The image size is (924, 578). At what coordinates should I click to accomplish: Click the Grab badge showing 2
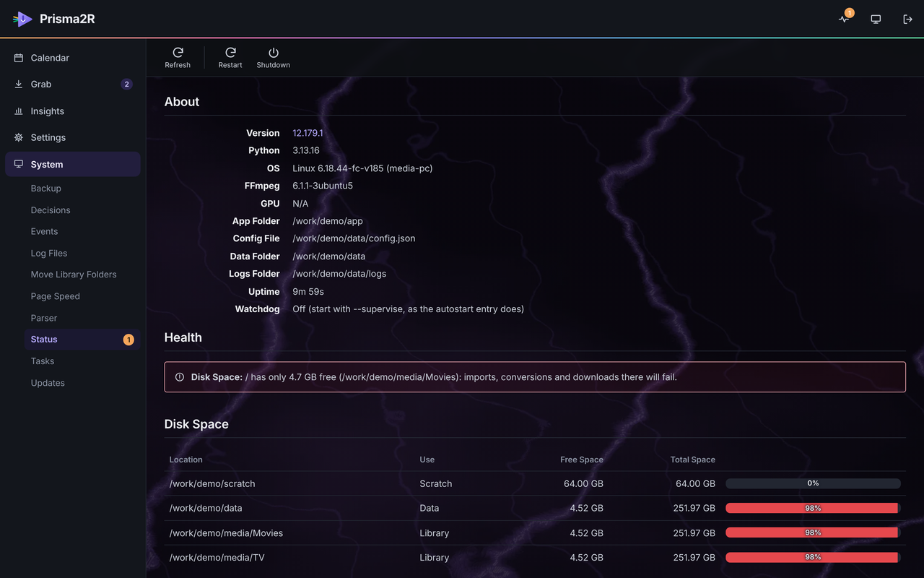coord(126,85)
